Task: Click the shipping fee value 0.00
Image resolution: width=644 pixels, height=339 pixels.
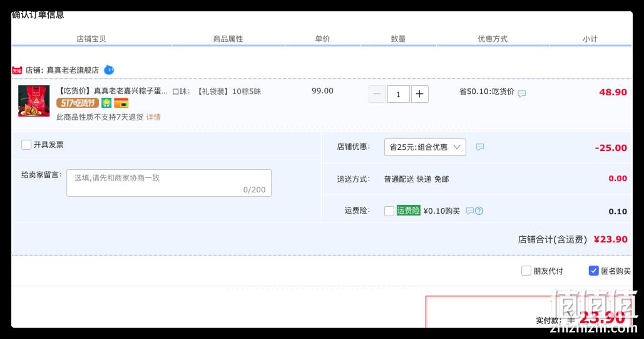Action: pos(618,178)
